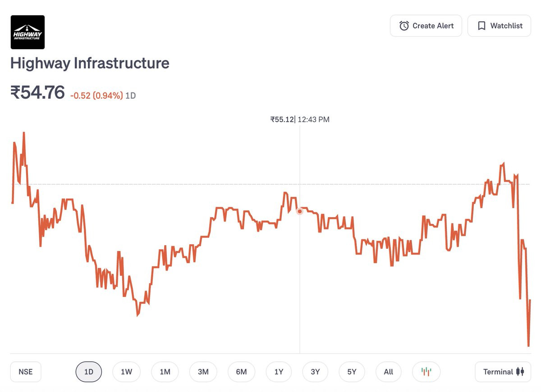Viewport: 541px width, 392px height.
Task: Show the 1Y price chart
Action: [279, 372]
